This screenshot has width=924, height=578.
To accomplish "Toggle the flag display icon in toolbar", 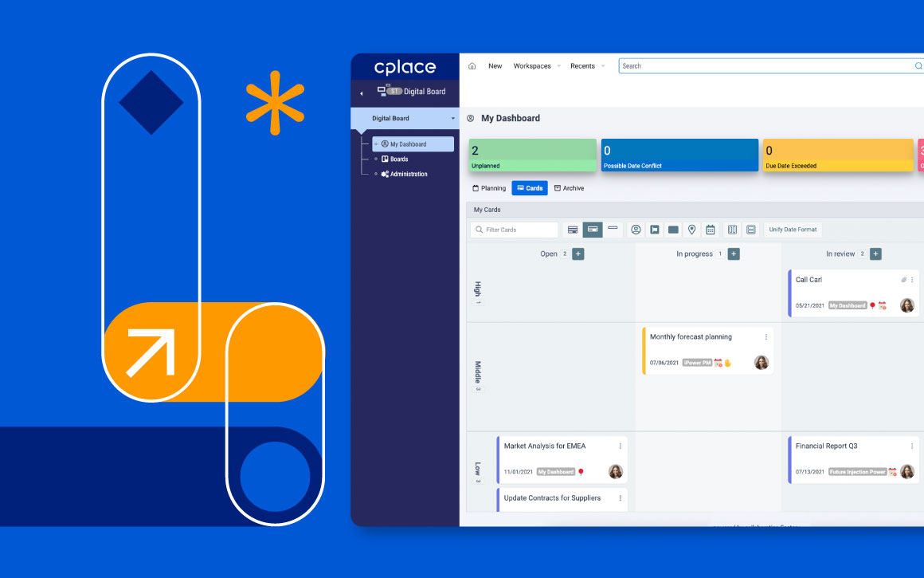I will click(655, 230).
